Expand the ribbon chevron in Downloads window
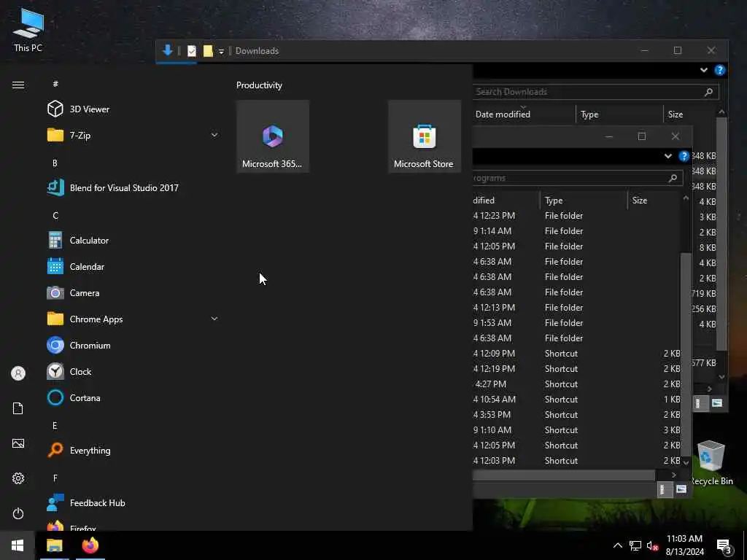747x560 pixels. point(704,71)
